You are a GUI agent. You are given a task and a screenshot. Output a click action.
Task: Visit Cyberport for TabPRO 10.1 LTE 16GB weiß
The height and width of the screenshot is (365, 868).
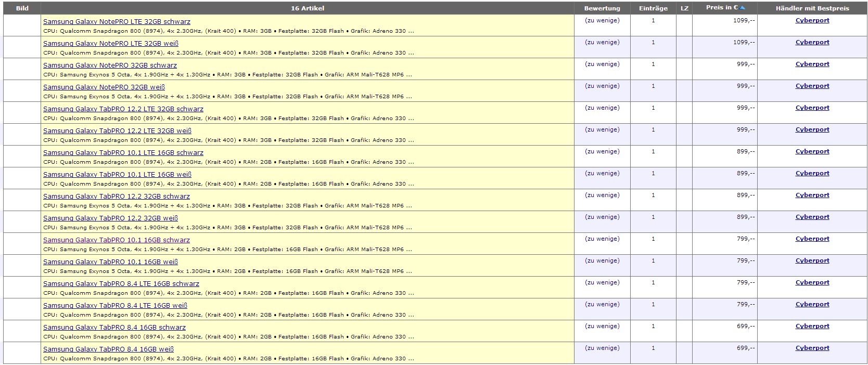[x=812, y=174]
